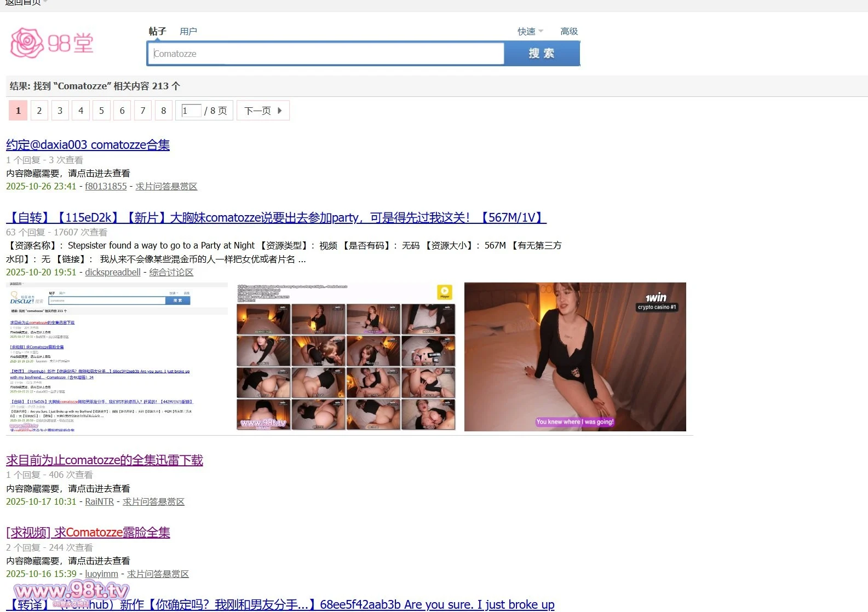Select the 帖子 search tab

(157, 32)
